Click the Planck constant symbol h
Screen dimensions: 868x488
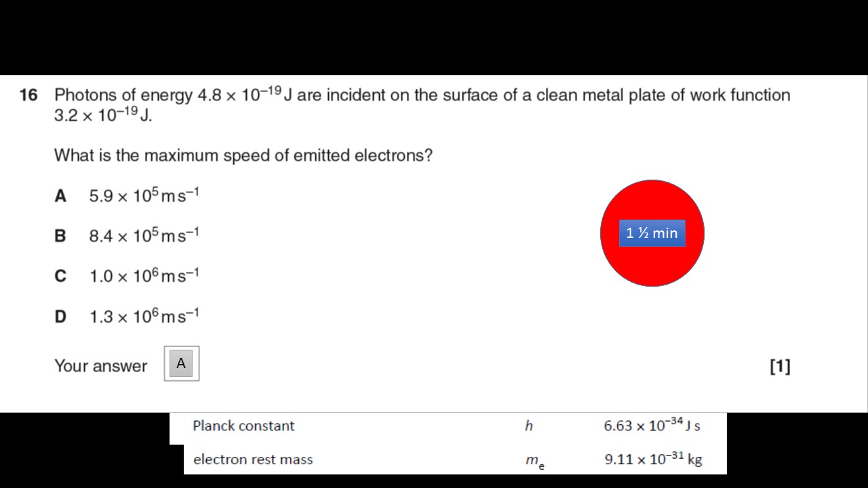[x=529, y=426]
